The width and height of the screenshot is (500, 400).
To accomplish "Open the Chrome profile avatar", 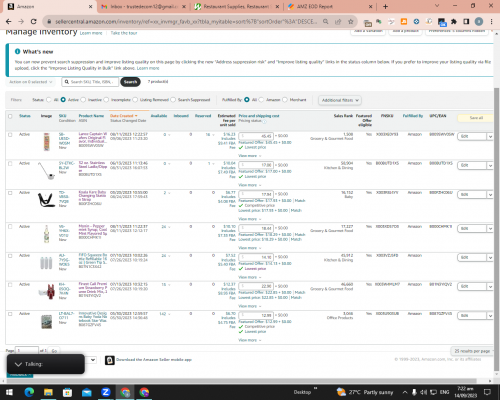I will coord(479,21).
